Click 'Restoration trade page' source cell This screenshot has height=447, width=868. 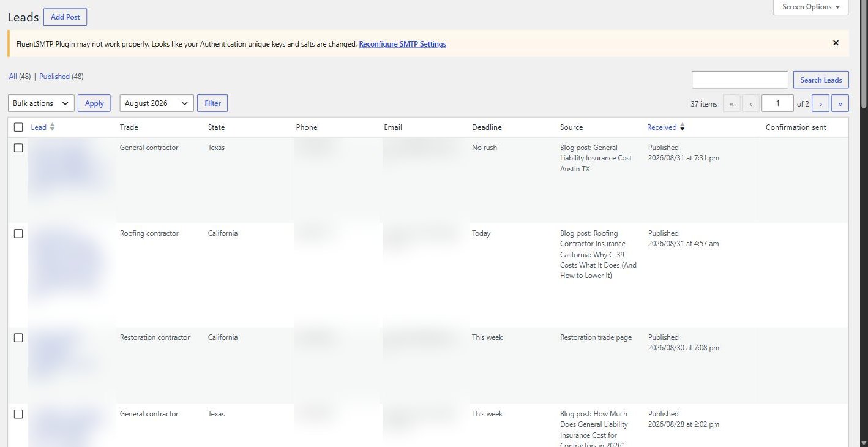(596, 337)
